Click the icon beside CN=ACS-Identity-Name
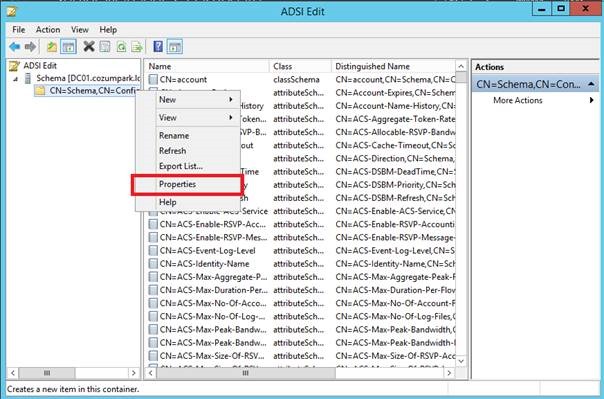The height and width of the screenshot is (399, 604). click(153, 264)
